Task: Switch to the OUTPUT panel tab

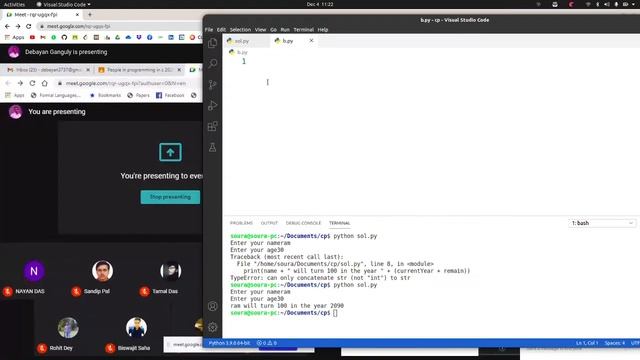Action: 269,223
